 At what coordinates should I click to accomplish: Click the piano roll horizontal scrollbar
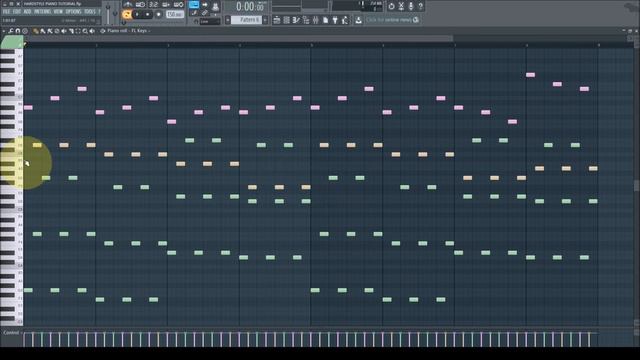click(x=239, y=38)
